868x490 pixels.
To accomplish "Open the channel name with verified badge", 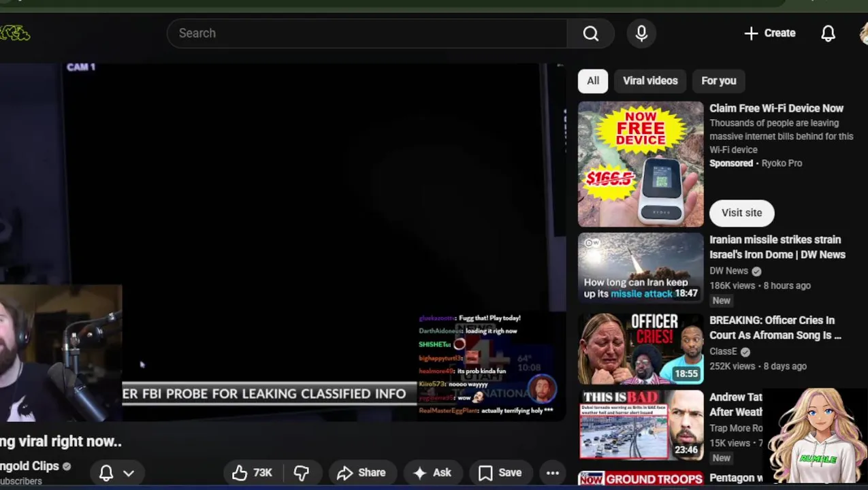I will [x=35, y=466].
